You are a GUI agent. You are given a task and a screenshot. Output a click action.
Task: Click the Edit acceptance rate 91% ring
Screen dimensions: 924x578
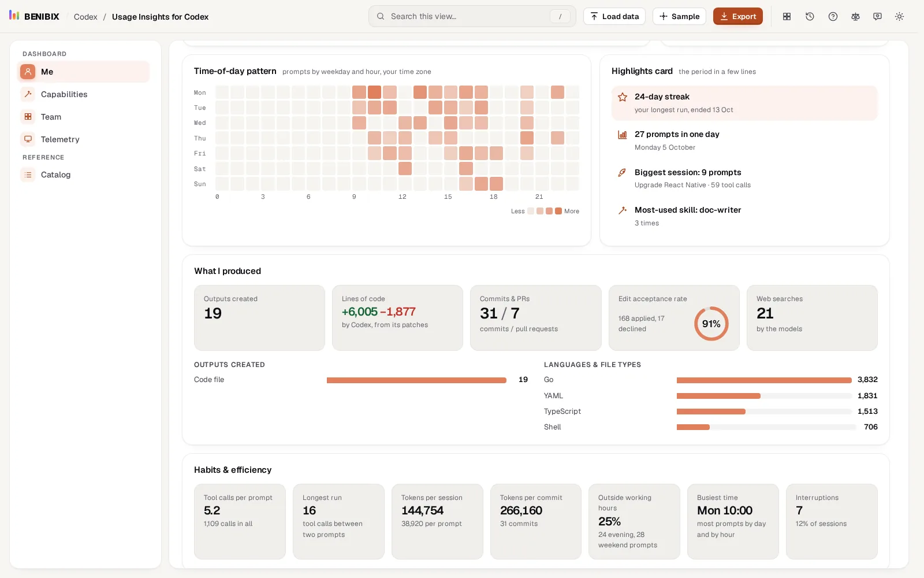tap(711, 324)
